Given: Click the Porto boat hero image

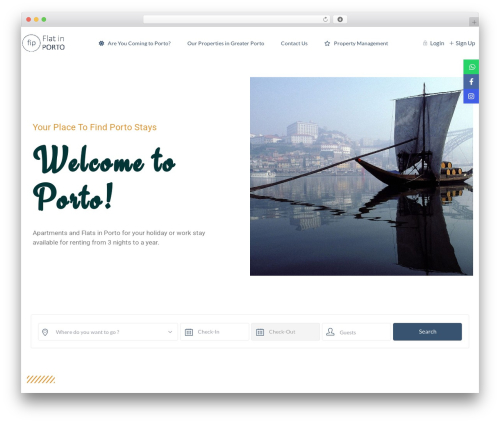Looking at the screenshot, I should (361, 176).
